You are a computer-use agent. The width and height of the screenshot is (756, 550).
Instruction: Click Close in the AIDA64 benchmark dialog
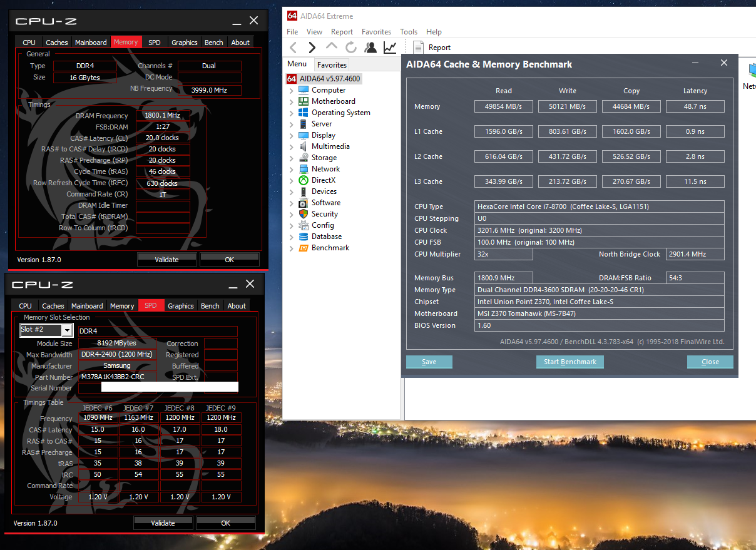(710, 362)
